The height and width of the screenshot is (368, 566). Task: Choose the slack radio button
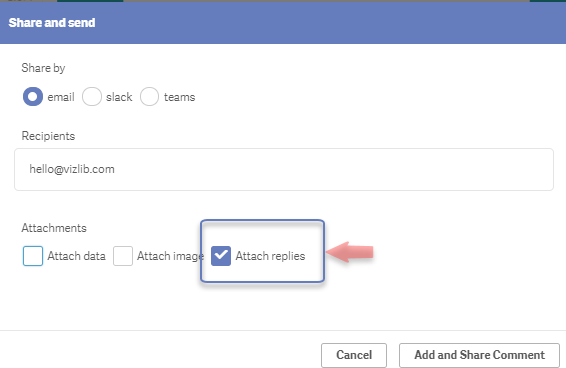tap(92, 97)
